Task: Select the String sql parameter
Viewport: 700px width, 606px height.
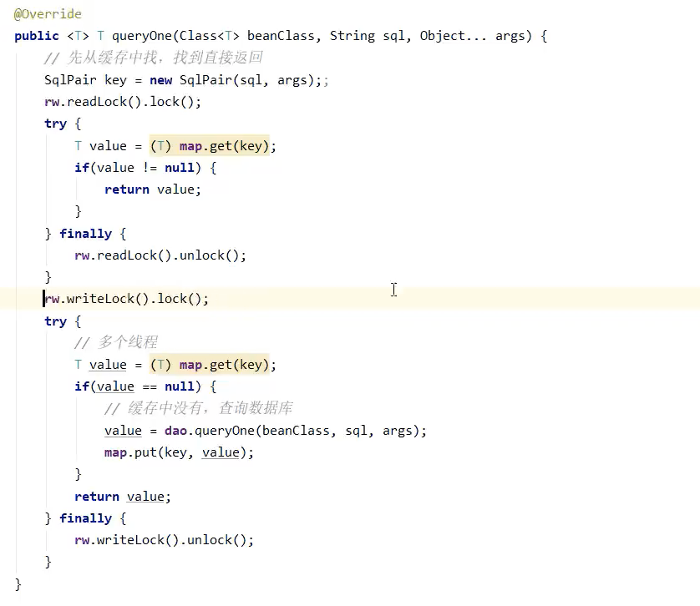Action: (367, 36)
